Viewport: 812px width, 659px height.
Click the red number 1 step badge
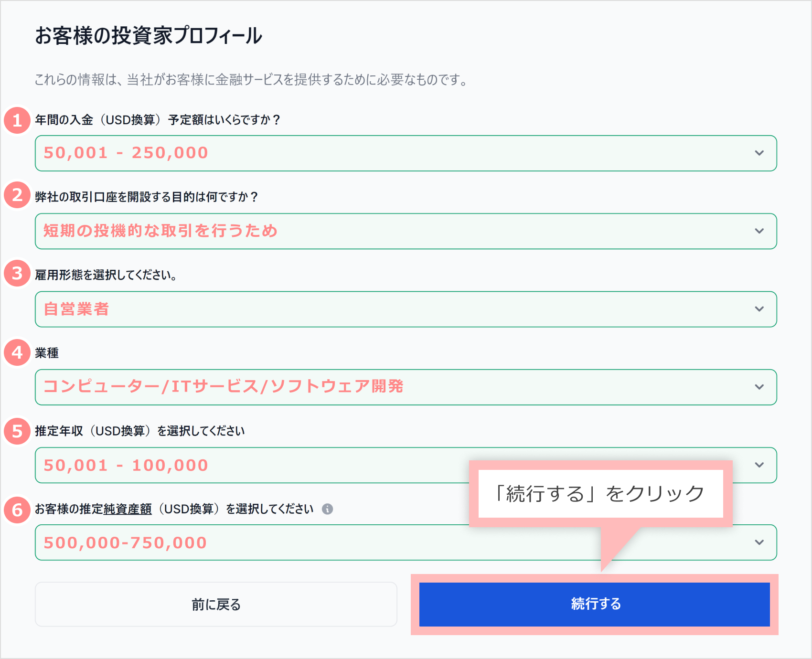tap(17, 120)
